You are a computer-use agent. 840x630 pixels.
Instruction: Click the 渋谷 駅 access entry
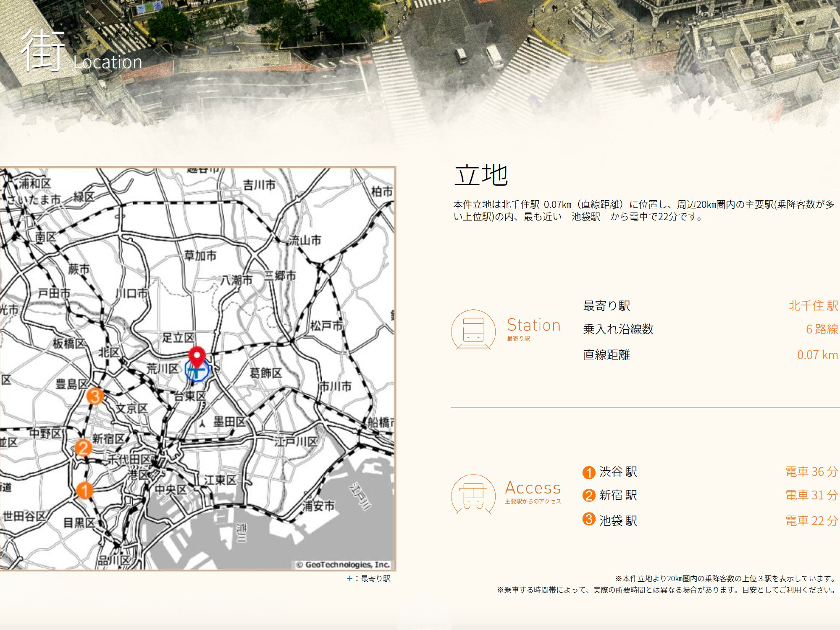pyautogui.click(x=618, y=472)
